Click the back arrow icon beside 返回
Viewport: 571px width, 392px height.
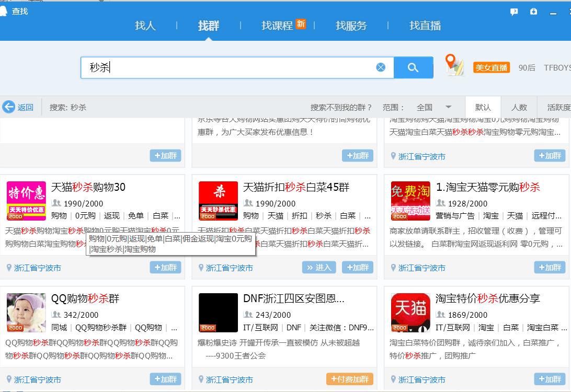9,107
